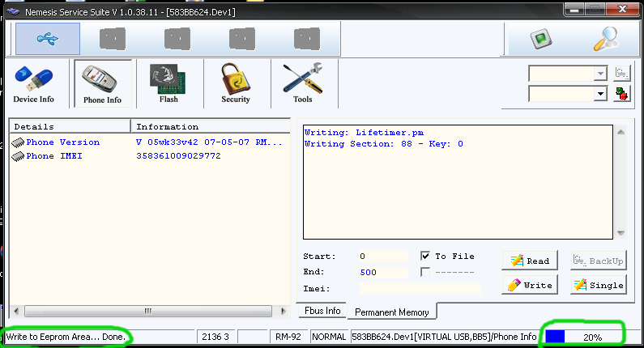
Task: Open the Flash section
Action: point(168,84)
